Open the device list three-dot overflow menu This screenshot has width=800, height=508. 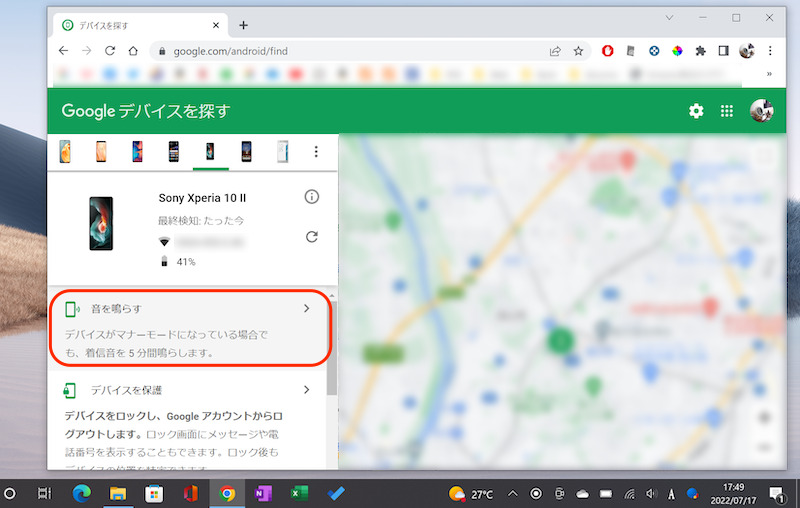point(316,152)
